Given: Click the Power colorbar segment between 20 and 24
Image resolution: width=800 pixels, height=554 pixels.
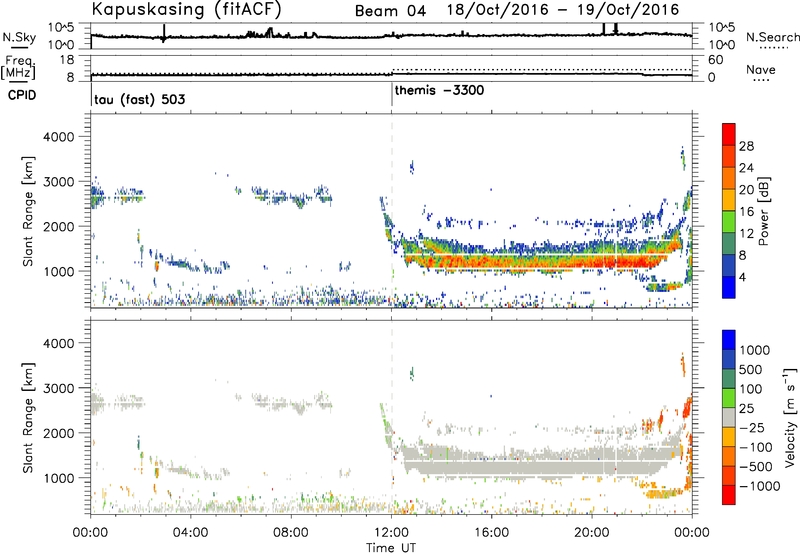Looking at the screenshot, I should 729,178.
